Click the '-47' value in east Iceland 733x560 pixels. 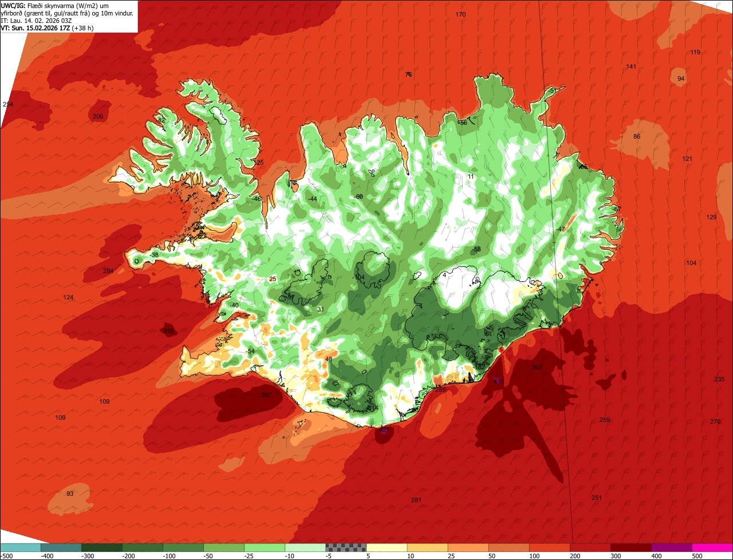pyautogui.click(x=561, y=229)
